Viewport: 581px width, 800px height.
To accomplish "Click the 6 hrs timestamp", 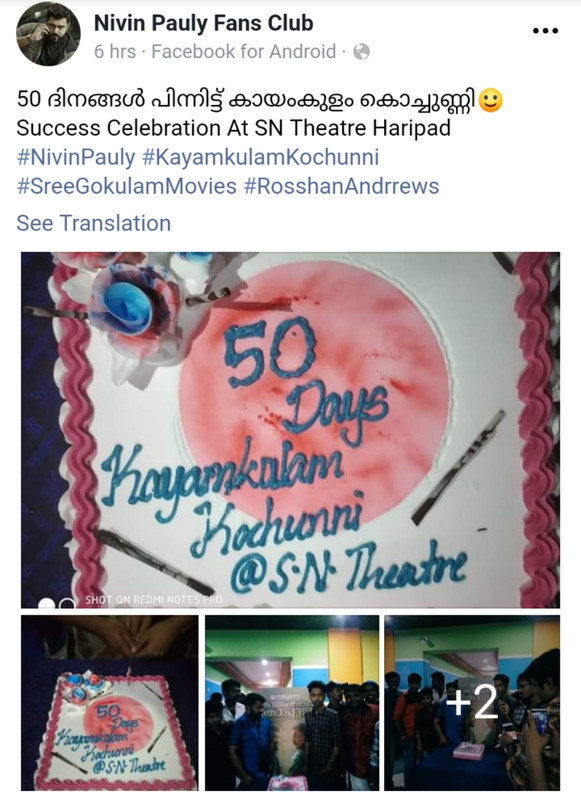I will click(x=115, y=52).
